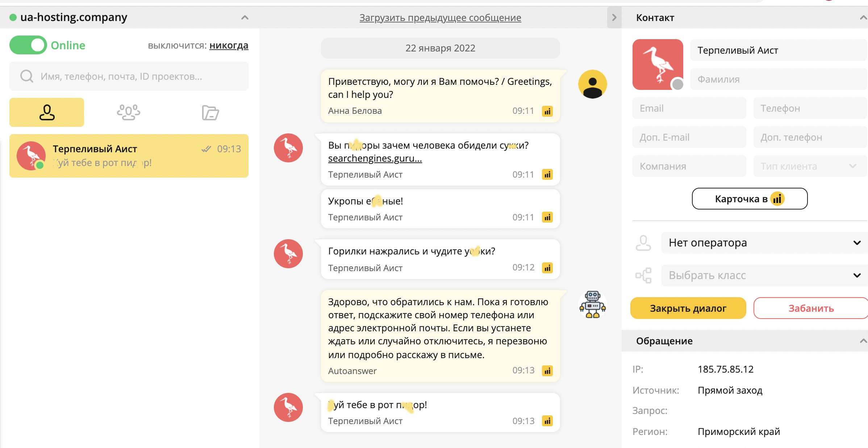Click the stork contact photo in the Контакт panel
The image size is (868, 448).
point(658,65)
